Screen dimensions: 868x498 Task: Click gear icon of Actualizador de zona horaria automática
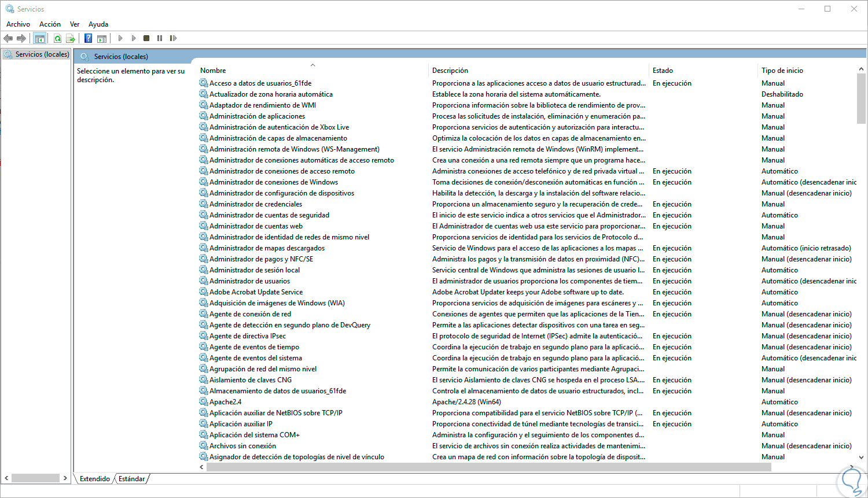coord(204,94)
